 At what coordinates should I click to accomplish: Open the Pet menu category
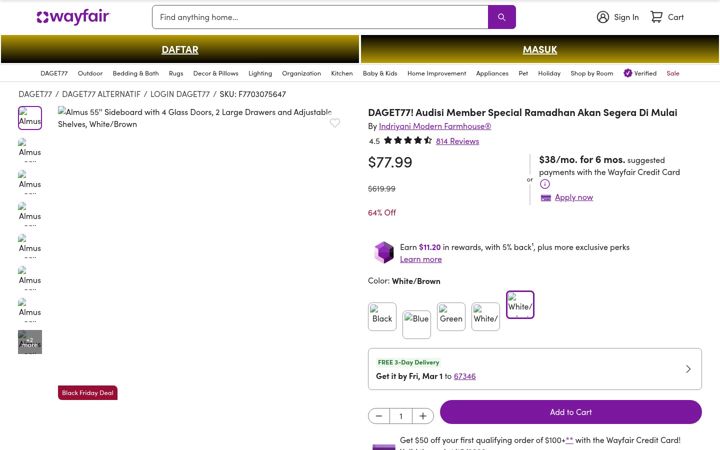tap(523, 73)
